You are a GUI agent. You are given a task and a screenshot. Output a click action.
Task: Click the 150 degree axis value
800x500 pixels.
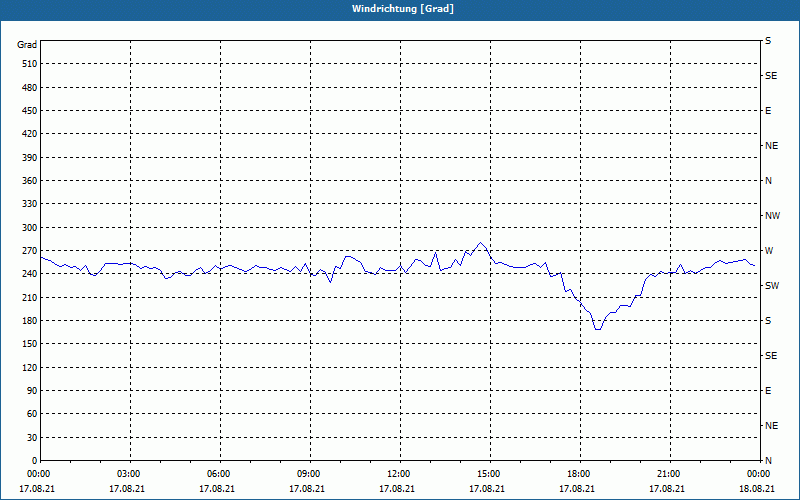click(x=30, y=344)
